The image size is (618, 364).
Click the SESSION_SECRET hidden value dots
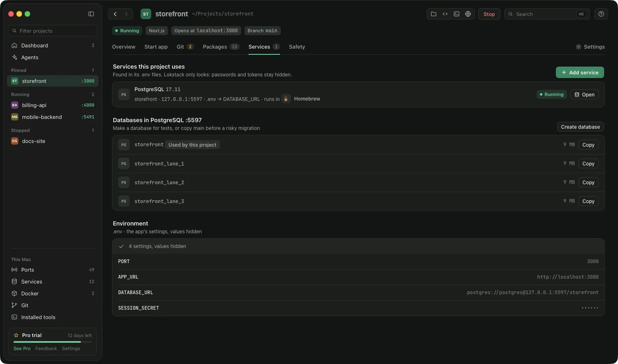tap(590, 308)
